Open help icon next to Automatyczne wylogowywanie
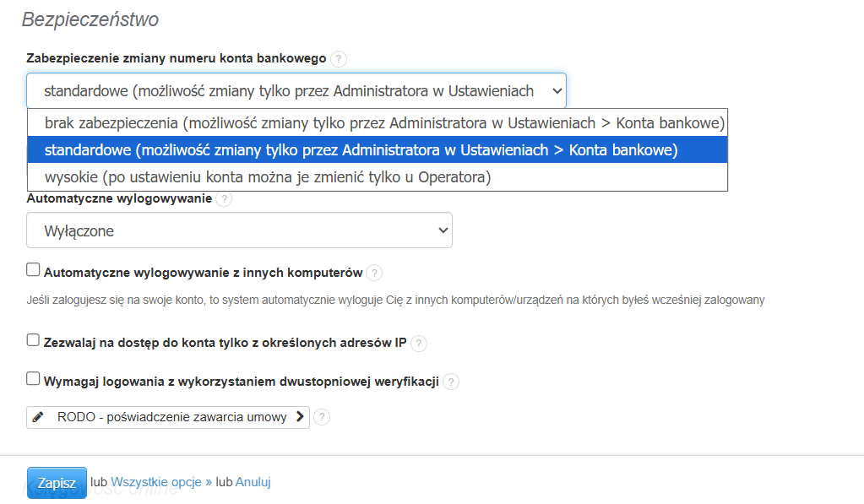The width and height of the screenshot is (864, 504). click(x=224, y=199)
